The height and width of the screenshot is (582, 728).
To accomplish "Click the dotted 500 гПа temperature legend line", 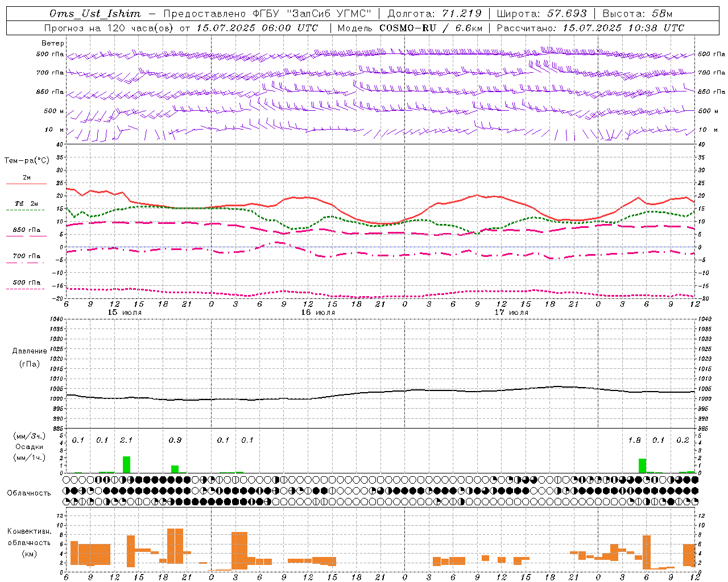I will [x=25, y=289].
